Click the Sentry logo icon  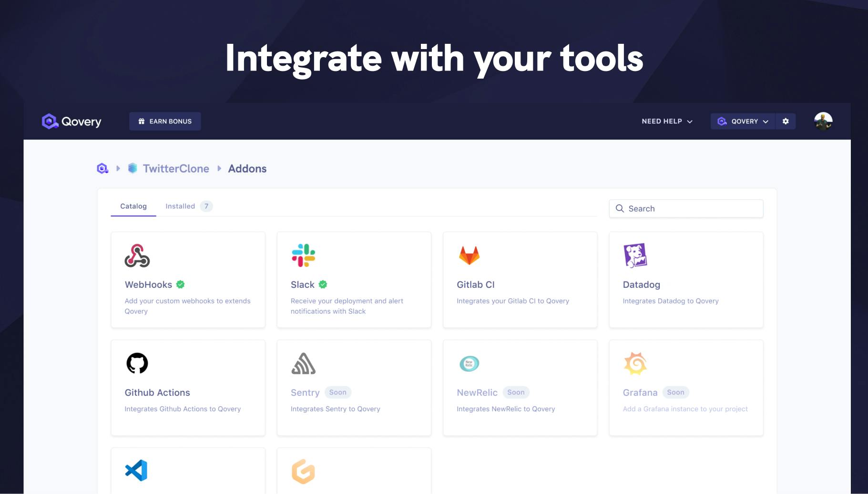pos(304,363)
